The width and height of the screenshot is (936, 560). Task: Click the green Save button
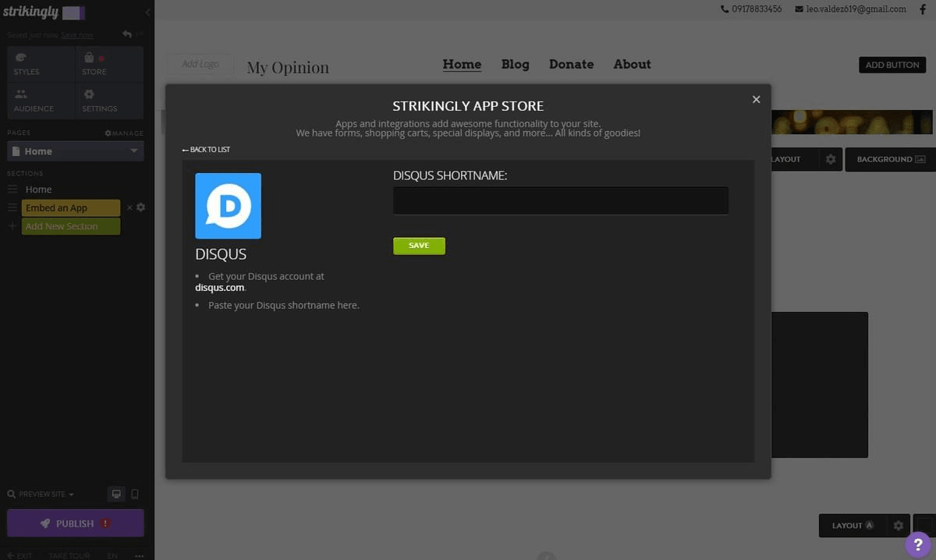point(419,245)
